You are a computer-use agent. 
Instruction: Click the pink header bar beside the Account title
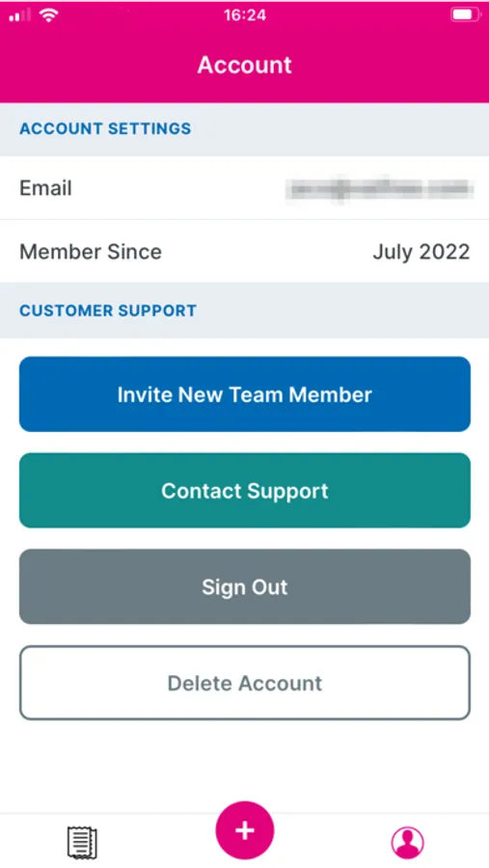coord(388,65)
